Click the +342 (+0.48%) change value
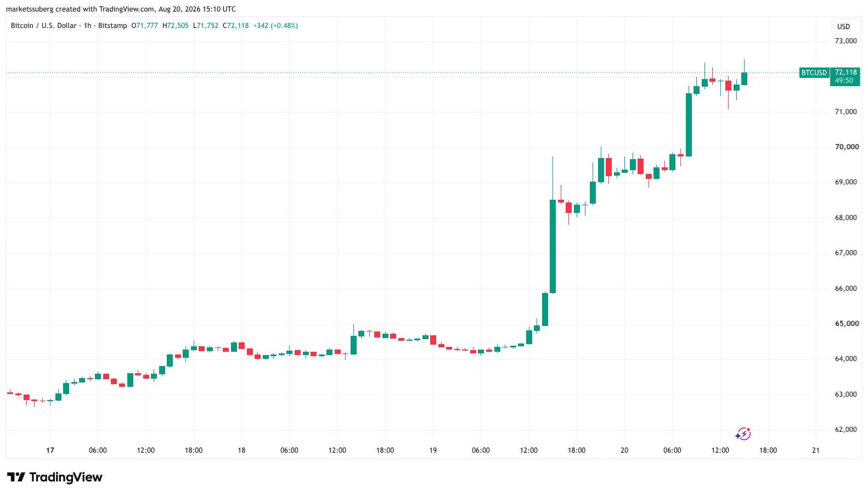The width and height of the screenshot is (868, 495). (x=275, y=26)
